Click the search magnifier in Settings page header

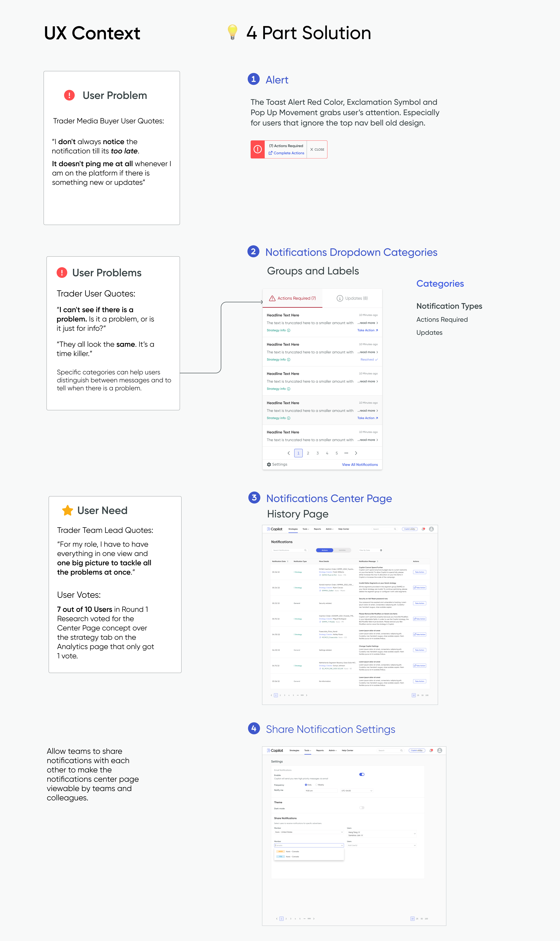point(401,750)
